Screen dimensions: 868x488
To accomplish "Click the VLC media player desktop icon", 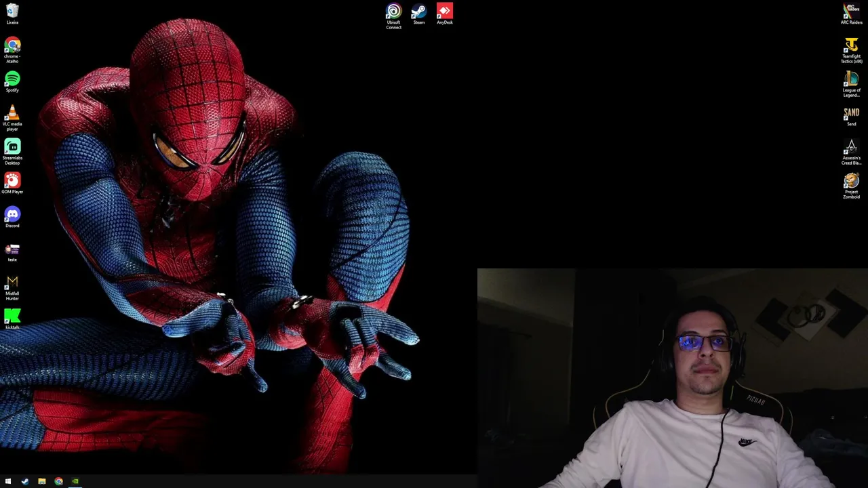I will [12, 118].
